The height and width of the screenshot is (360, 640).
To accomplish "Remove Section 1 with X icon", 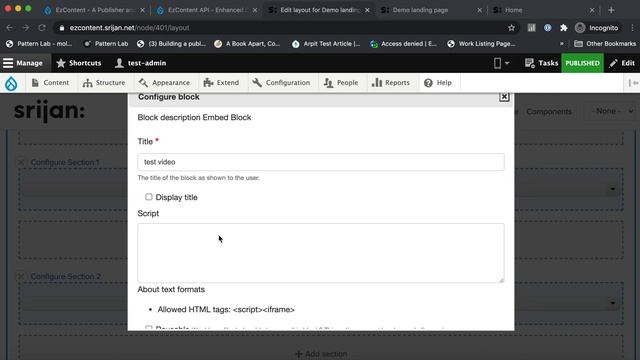I will pos(21,162).
